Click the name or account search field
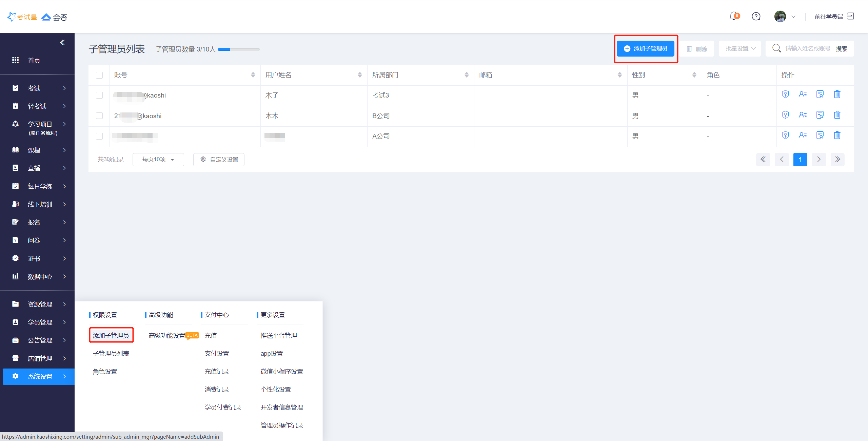868x441 pixels. point(807,49)
